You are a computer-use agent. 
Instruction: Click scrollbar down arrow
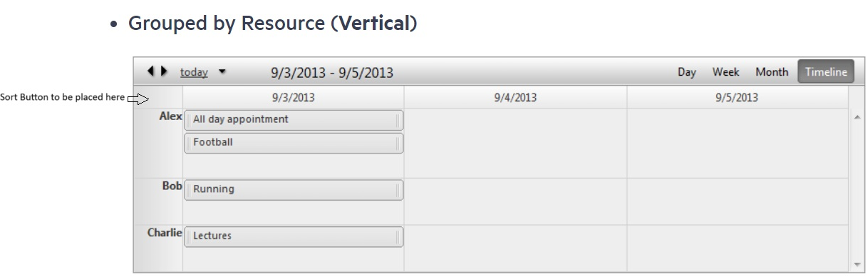pos(857,263)
